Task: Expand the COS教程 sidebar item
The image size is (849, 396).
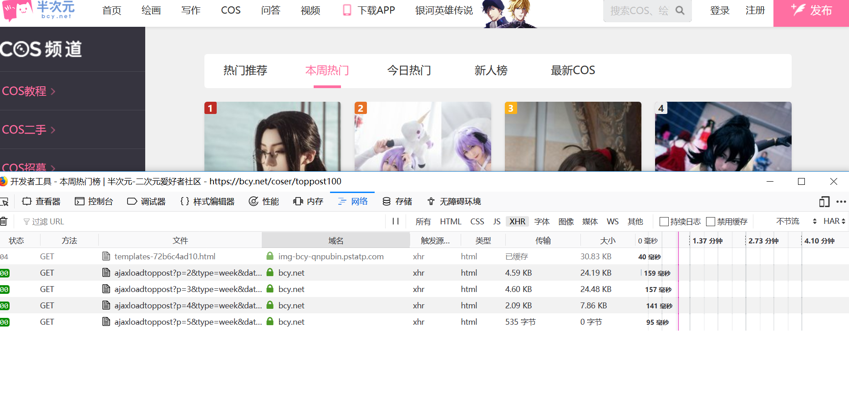Action: (29, 91)
